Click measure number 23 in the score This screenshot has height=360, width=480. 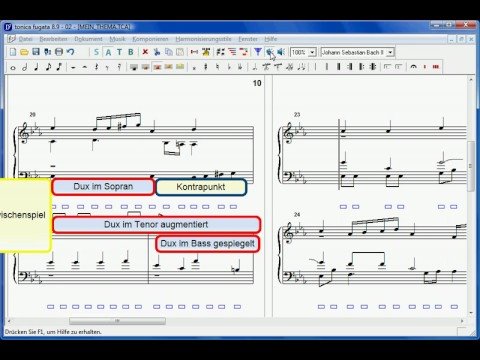tap(297, 115)
